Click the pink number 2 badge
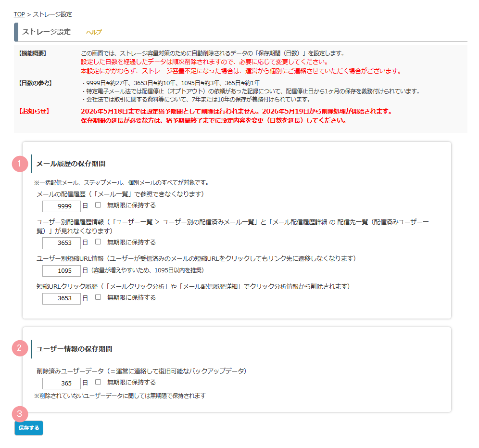This screenshot has height=448, width=479. (x=20, y=348)
